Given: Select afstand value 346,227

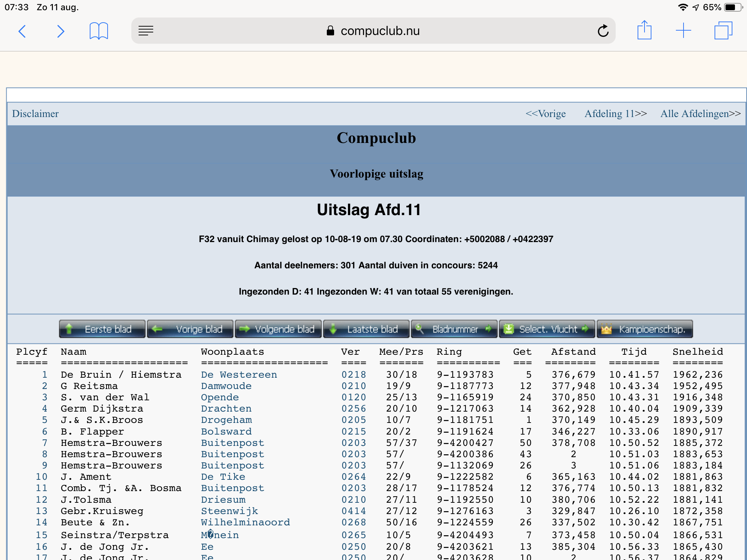Looking at the screenshot, I should pos(574,432).
